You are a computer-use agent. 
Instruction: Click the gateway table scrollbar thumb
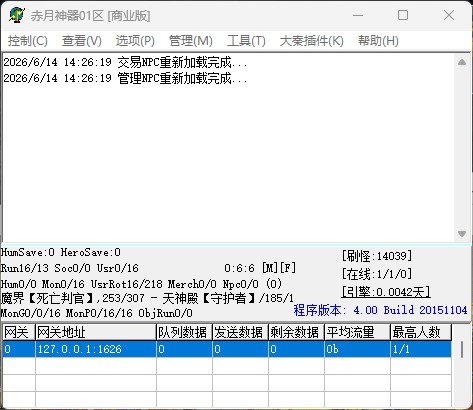click(x=462, y=350)
